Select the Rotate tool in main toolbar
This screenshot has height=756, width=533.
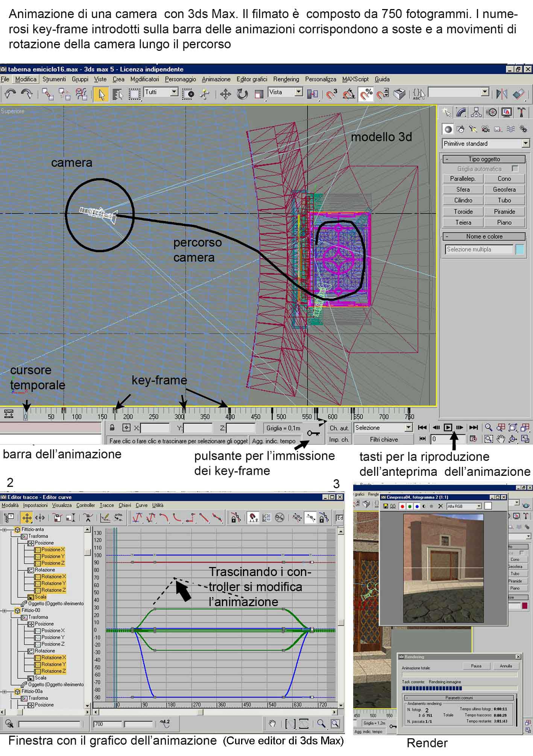pos(242,94)
